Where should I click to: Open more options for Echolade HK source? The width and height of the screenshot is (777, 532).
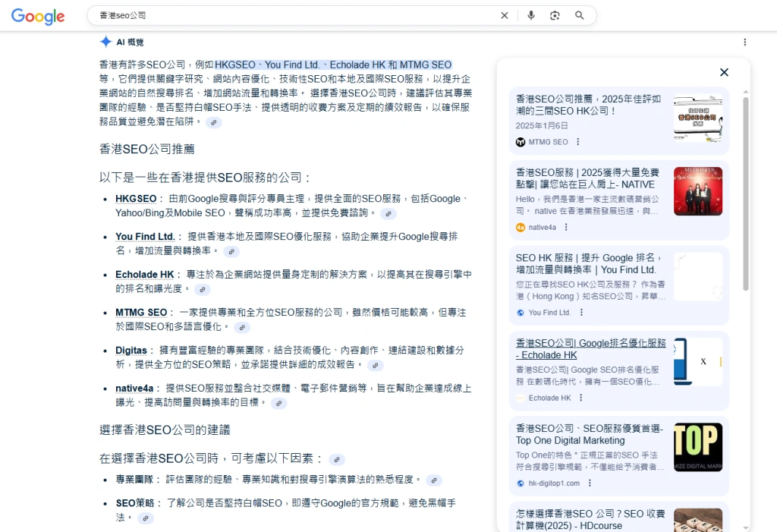pos(582,398)
